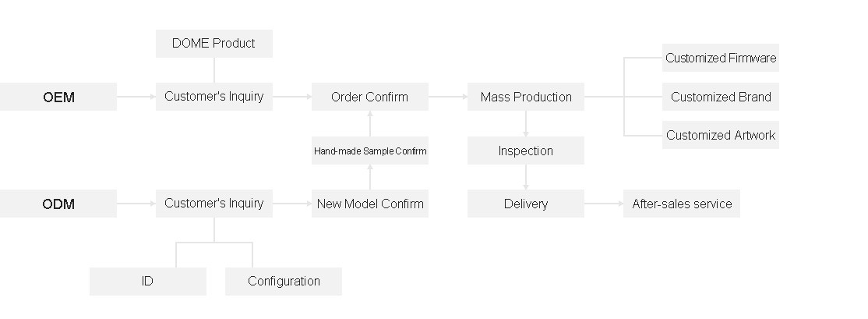
Task: Click the Customized Artwork option
Action: [720, 135]
